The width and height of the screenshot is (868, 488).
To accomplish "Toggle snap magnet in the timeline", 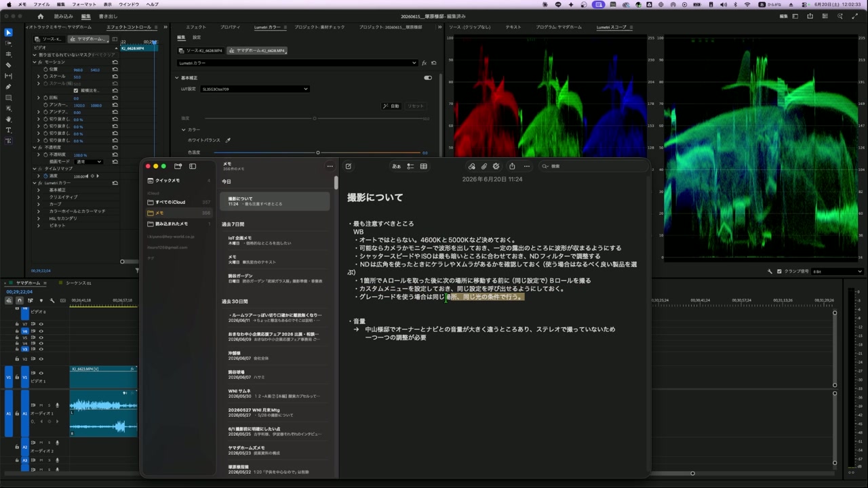I will [x=20, y=300].
